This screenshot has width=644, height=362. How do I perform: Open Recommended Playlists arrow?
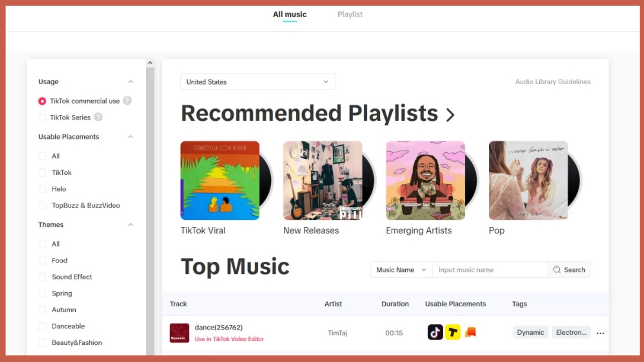(450, 114)
